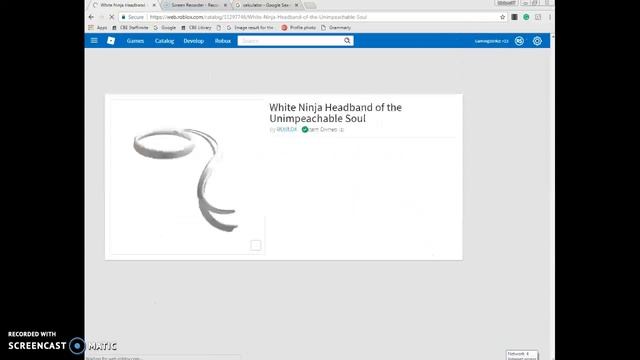Screen dimensions: 640x360
Task: Open the Google bookmark
Action: (165, 28)
